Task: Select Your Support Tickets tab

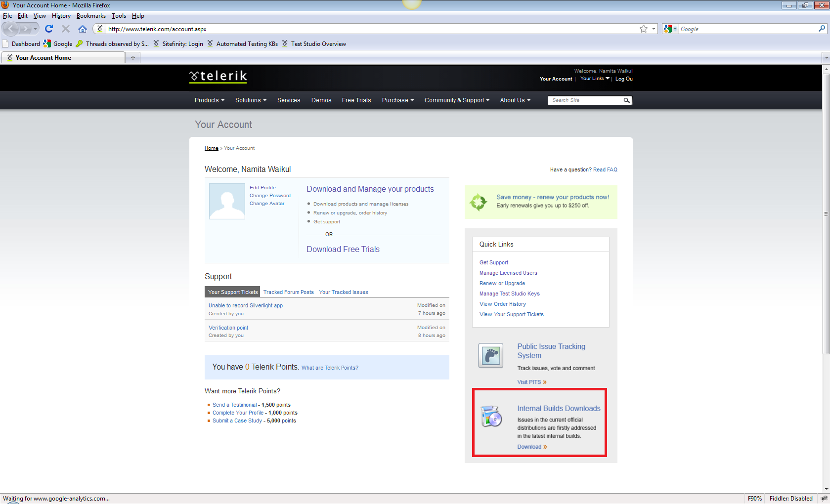Action: (233, 292)
